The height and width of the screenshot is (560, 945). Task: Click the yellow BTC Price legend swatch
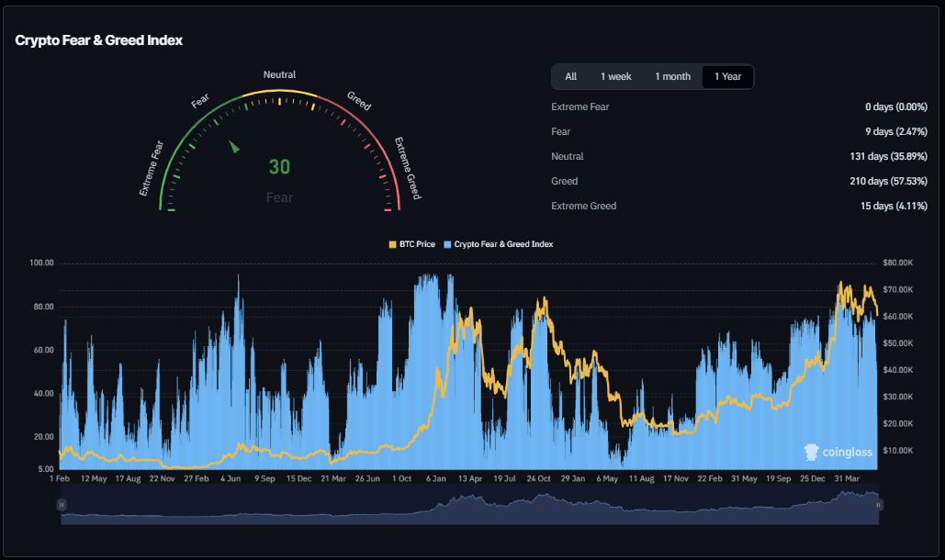point(392,244)
